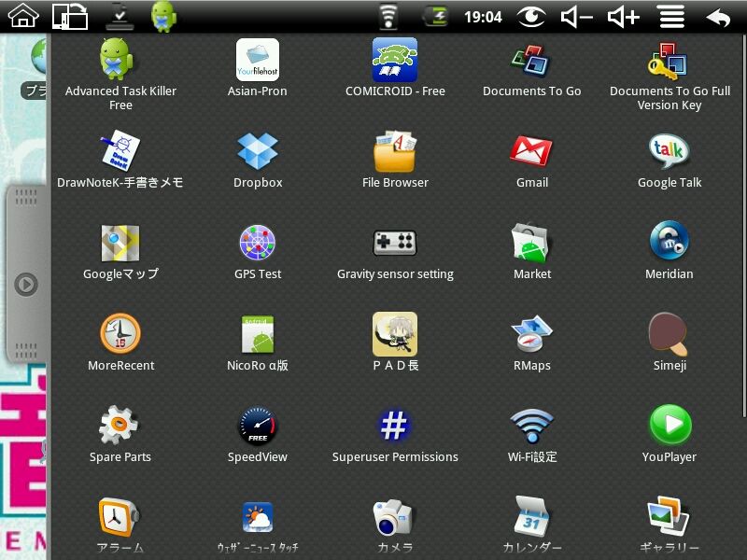Open COMICROID - Free app
The image size is (747, 560).
tap(395, 67)
